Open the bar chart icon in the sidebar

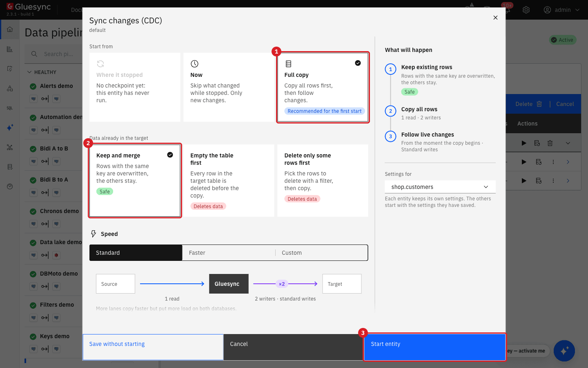(x=10, y=49)
